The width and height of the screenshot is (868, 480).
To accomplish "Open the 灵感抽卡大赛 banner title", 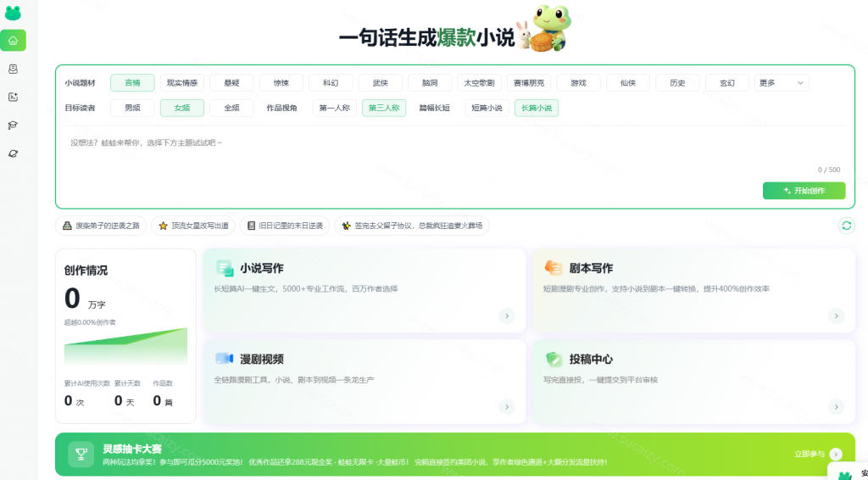I will click(132, 449).
